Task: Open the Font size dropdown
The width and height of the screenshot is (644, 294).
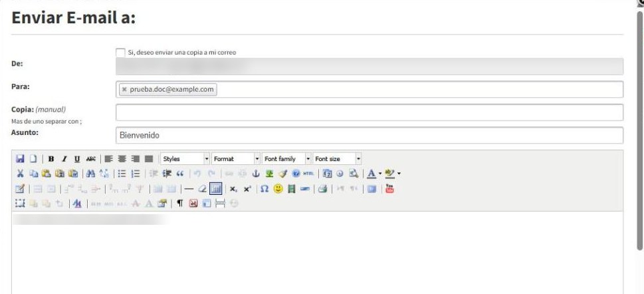Action: [337, 159]
